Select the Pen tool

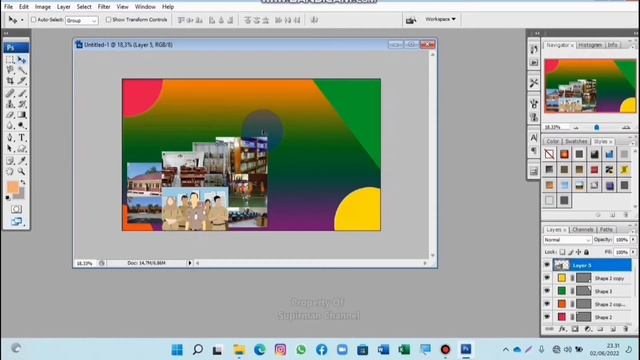[x=10, y=138]
